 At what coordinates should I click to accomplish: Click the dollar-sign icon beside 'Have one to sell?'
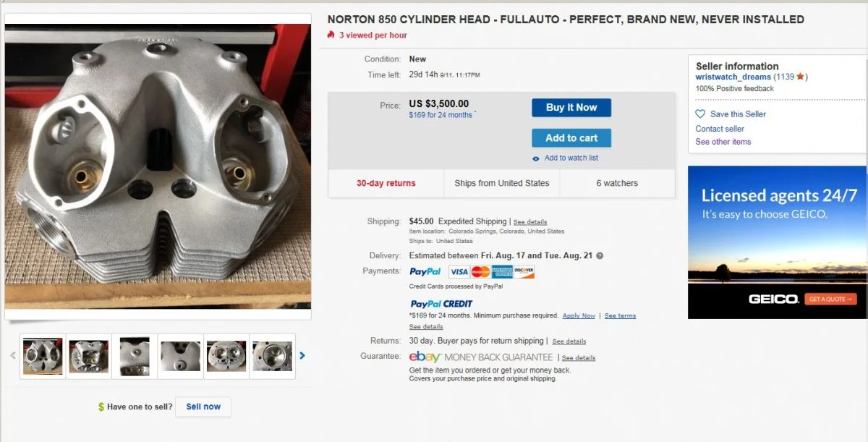pyautogui.click(x=101, y=407)
